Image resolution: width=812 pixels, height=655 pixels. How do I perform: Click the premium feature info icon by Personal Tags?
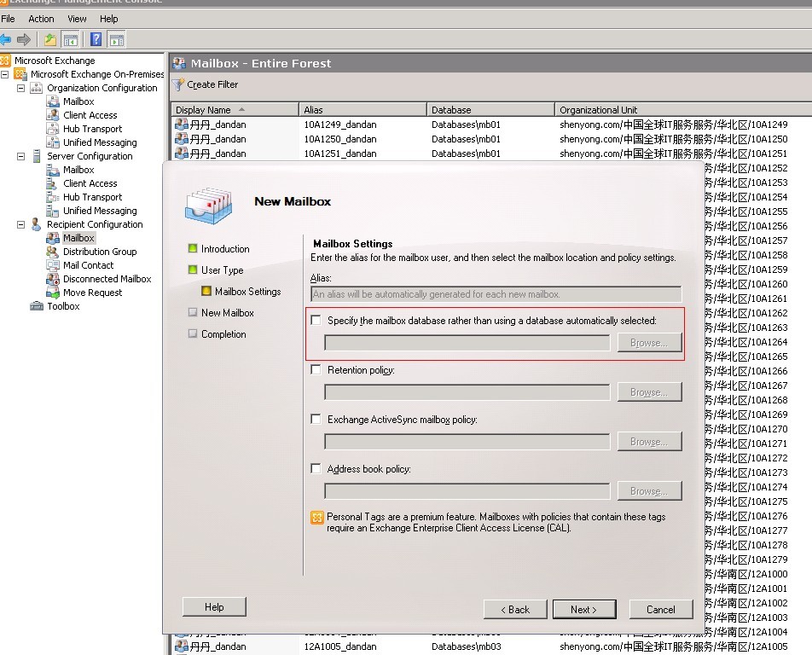click(x=317, y=518)
